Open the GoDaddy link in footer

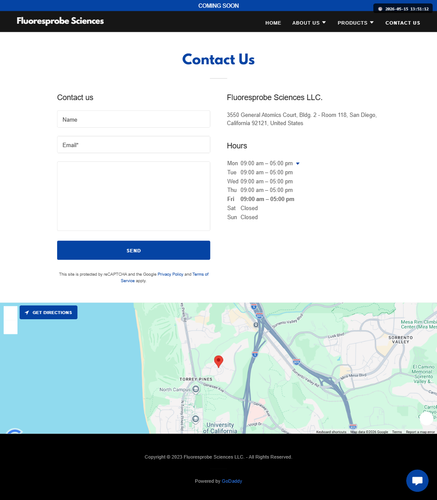(x=232, y=481)
